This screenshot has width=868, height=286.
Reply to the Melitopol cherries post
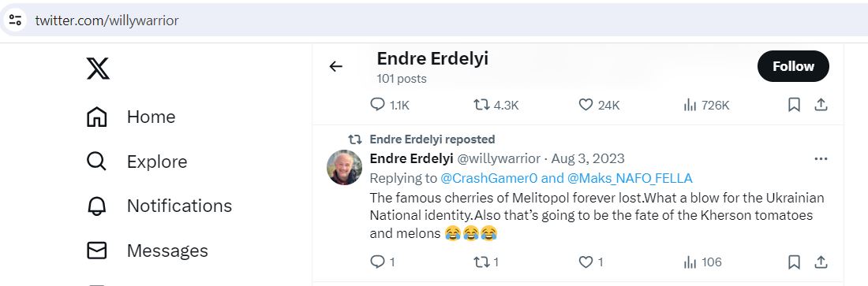click(x=382, y=262)
